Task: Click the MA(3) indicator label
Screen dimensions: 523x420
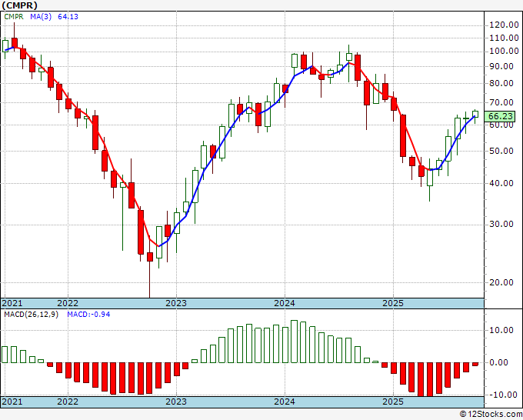Action: tap(41, 17)
